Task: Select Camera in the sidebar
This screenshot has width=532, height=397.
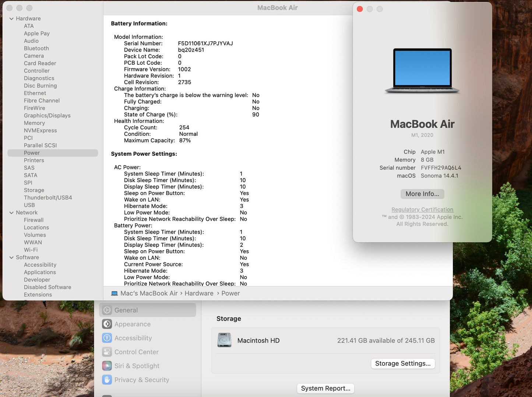Action: click(34, 56)
